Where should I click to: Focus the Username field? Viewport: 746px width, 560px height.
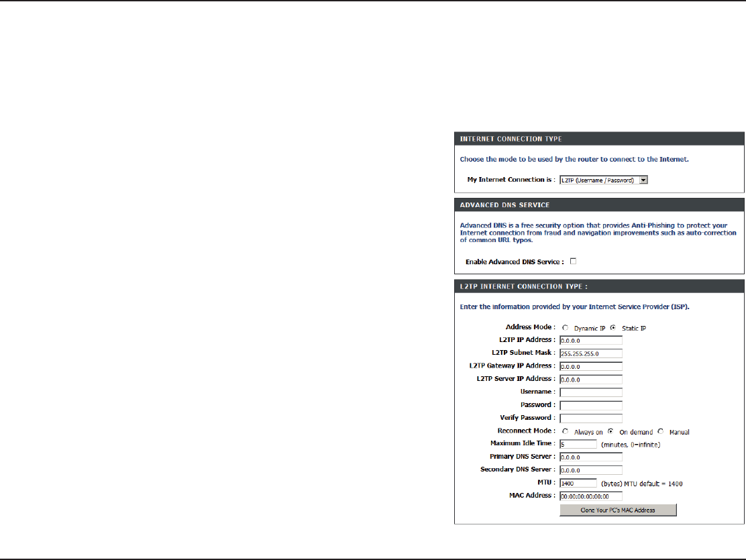click(x=591, y=392)
